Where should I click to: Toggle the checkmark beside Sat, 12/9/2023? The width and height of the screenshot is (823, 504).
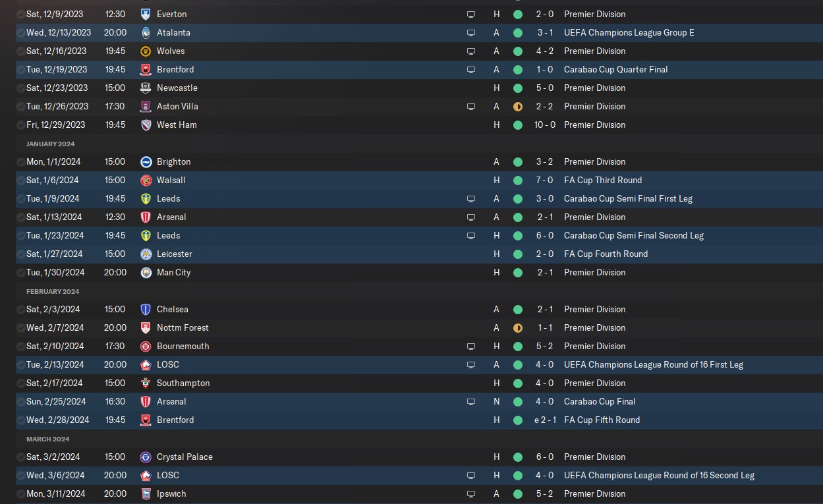21,14
